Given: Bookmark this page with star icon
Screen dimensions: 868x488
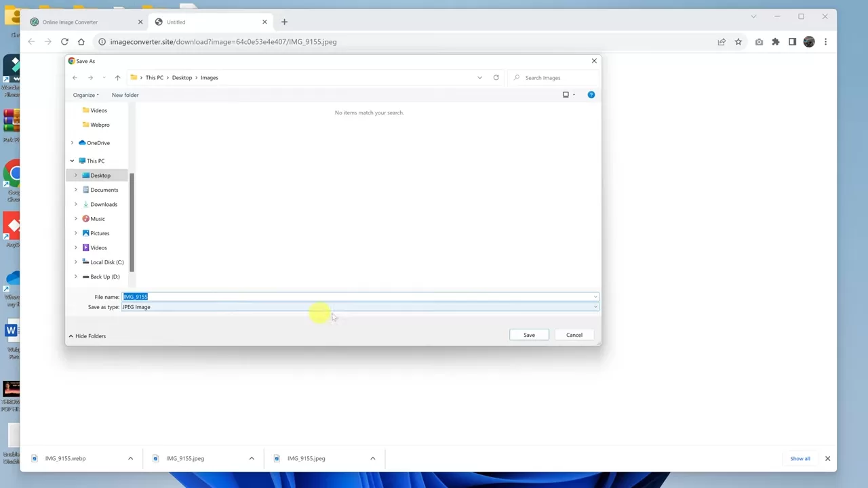Looking at the screenshot, I should [738, 42].
